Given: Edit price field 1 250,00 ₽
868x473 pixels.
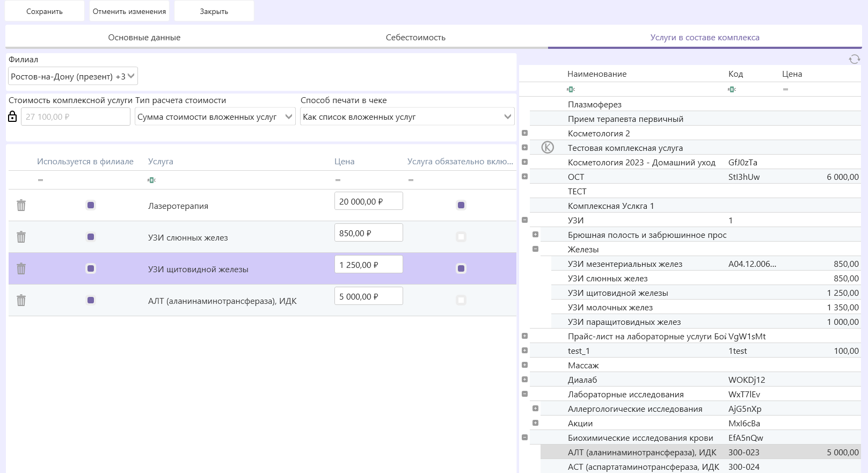Looking at the screenshot, I should pos(368,265).
